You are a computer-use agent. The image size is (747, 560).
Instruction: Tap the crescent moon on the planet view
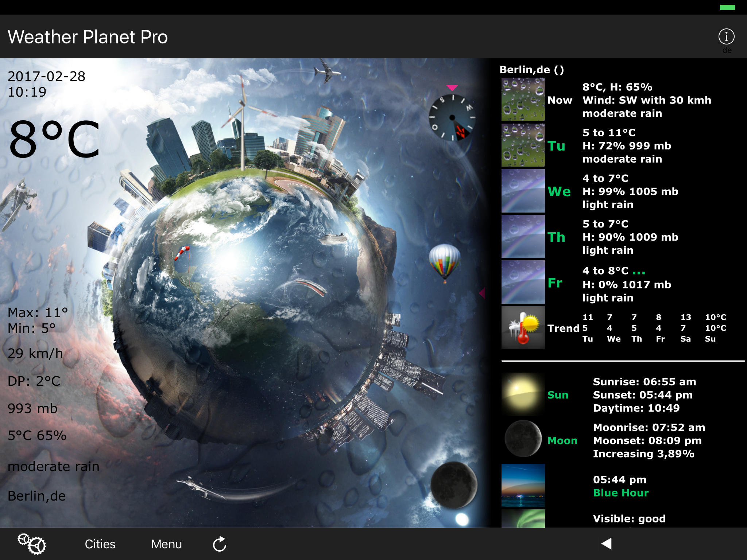pos(454,485)
